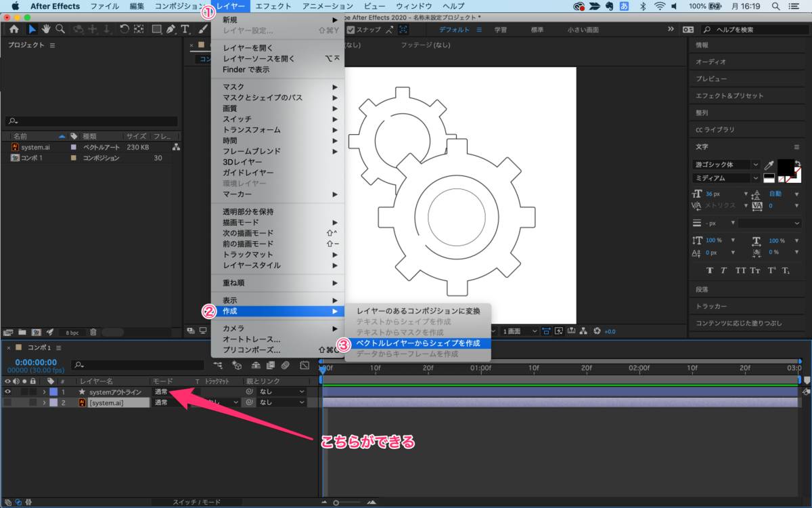This screenshot has height=508, width=812.
Task: Select the Zoom tool
Action: pyautogui.click(x=60, y=29)
